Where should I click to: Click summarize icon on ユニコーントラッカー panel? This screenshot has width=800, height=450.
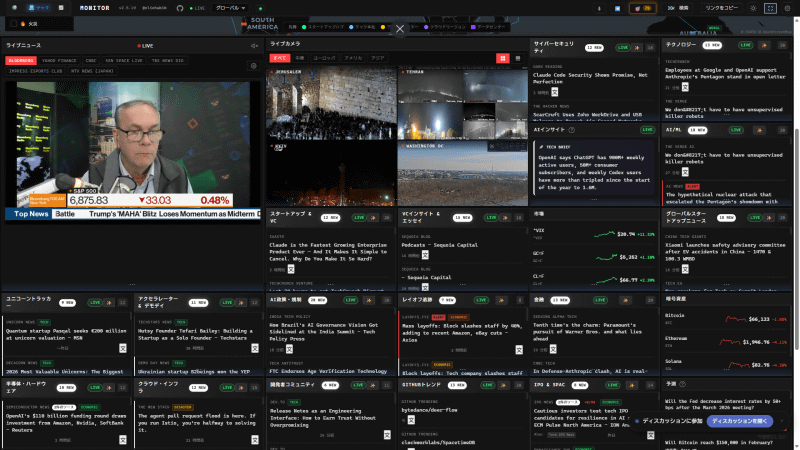coord(109,303)
